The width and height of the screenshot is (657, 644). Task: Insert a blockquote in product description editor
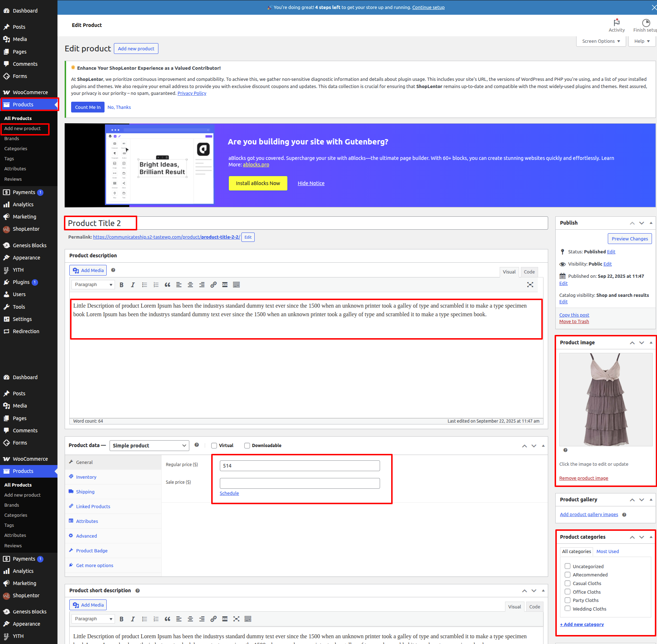[x=167, y=285]
